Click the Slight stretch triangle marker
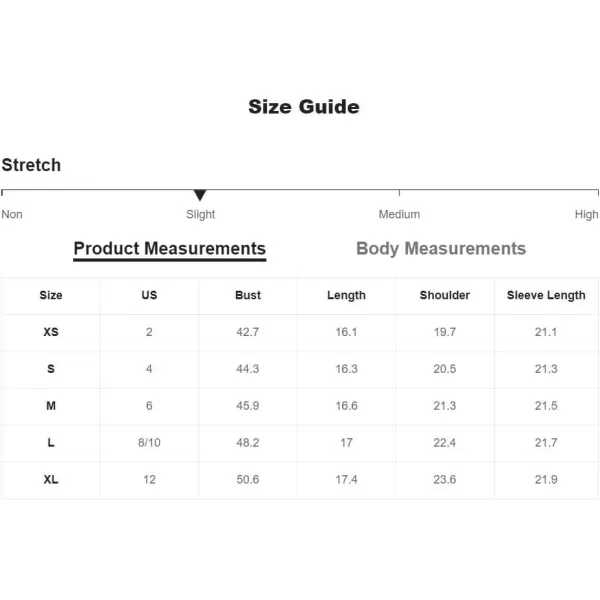Screen dimensions: 600x600 pyautogui.click(x=200, y=195)
